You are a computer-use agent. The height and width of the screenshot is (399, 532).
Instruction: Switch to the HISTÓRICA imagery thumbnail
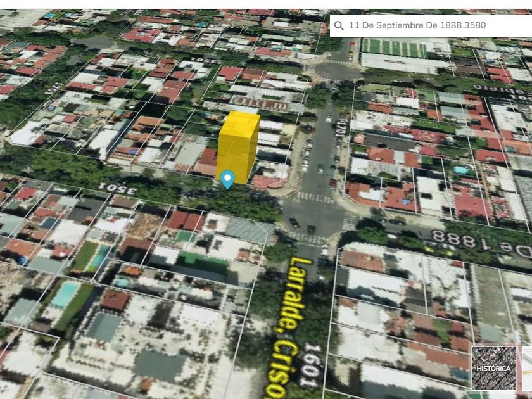click(493, 368)
